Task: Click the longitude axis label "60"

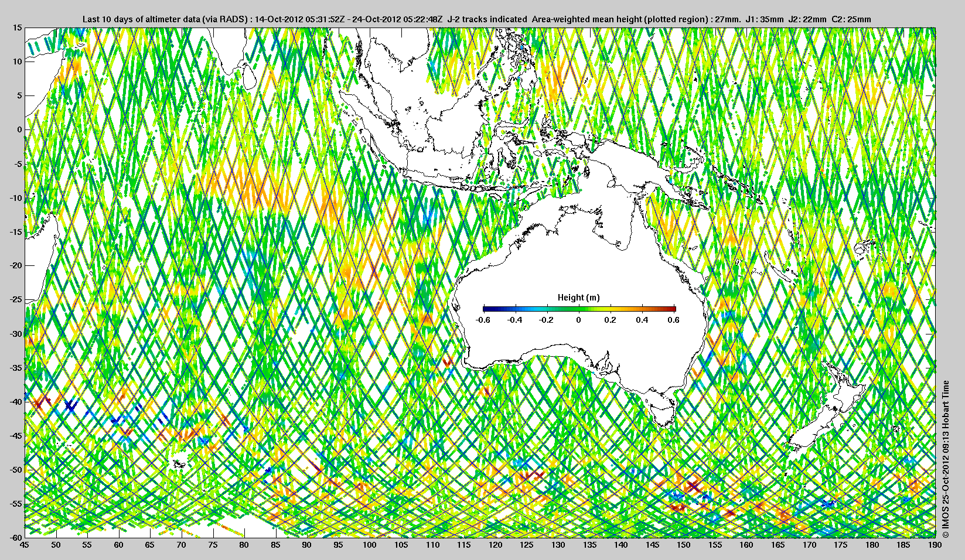Action: [x=118, y=545]
